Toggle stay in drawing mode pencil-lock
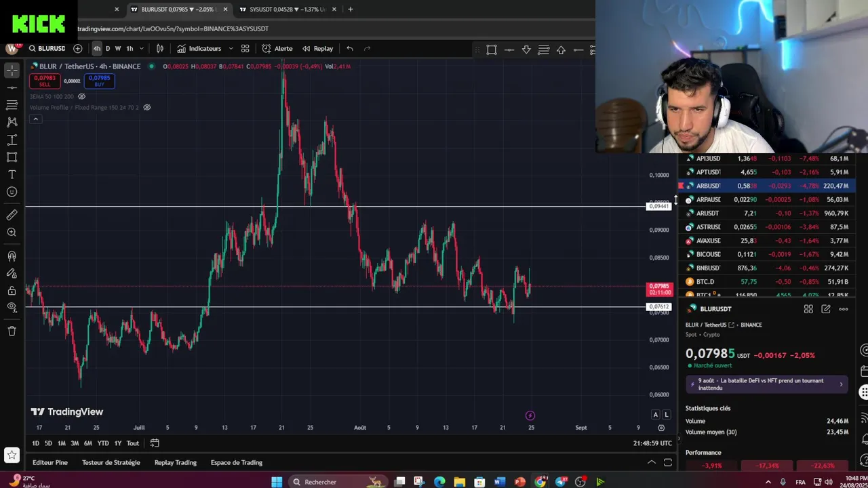 12,273
